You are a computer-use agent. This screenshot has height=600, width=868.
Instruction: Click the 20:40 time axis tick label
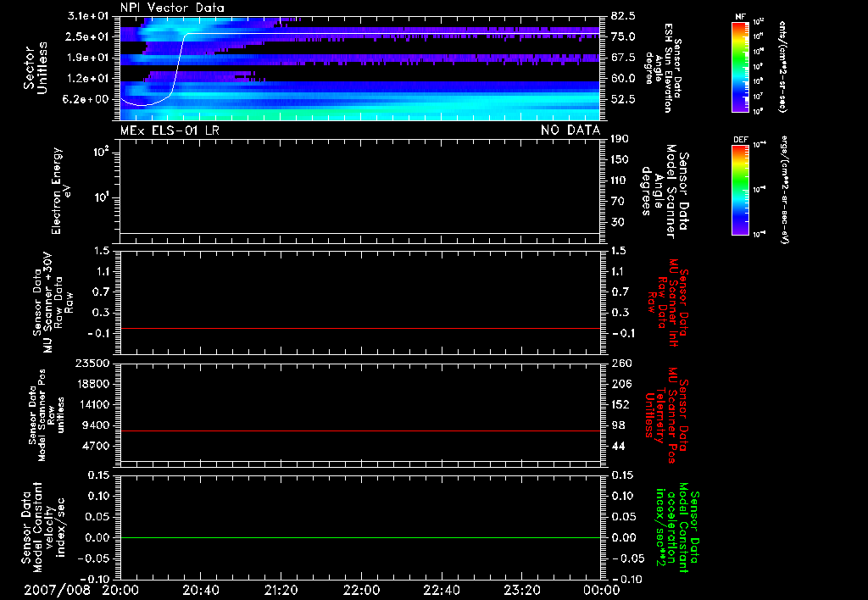(201, 590)
